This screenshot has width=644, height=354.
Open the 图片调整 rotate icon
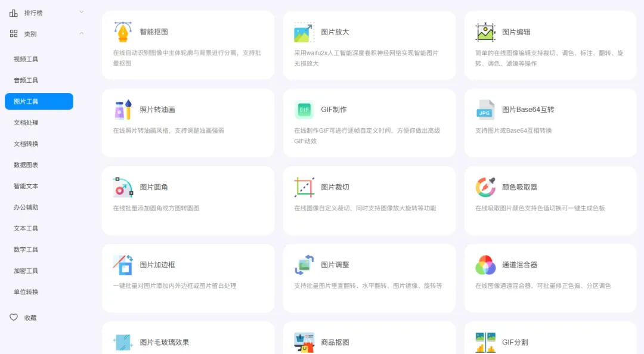click(304, 265)
